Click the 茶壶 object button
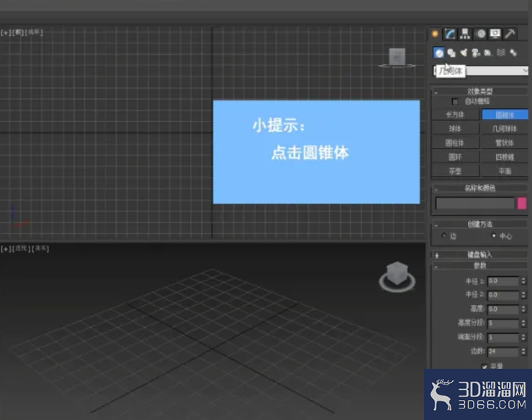 click(x=456, y=171)
